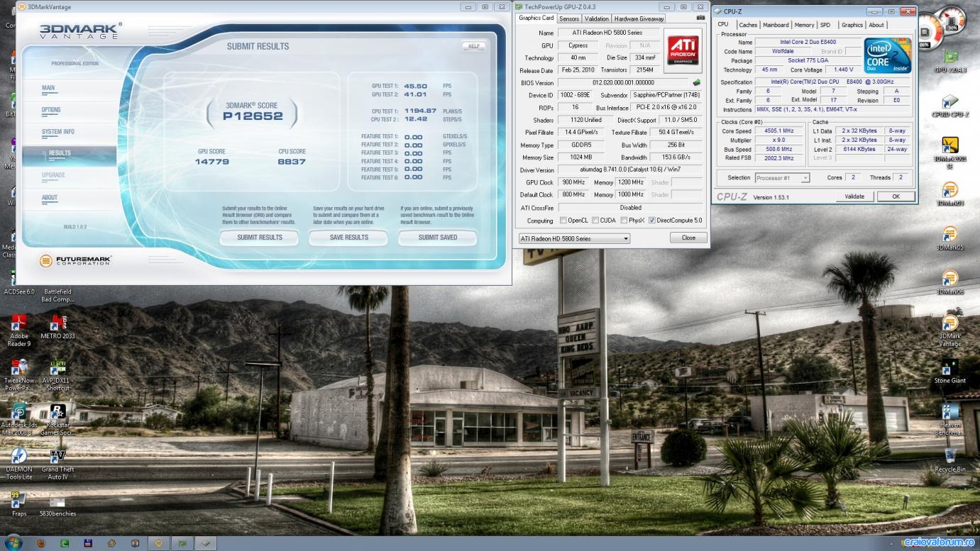Switch to CPU-Z Caches tab
This screenshot has width=980, height=551.
(748, 25)
